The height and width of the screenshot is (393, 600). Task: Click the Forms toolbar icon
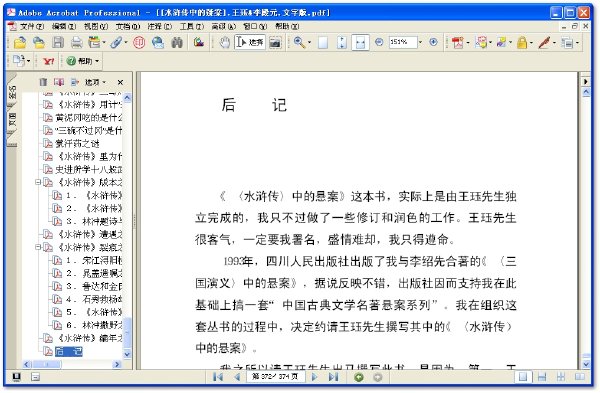click(x=567, y=42)
